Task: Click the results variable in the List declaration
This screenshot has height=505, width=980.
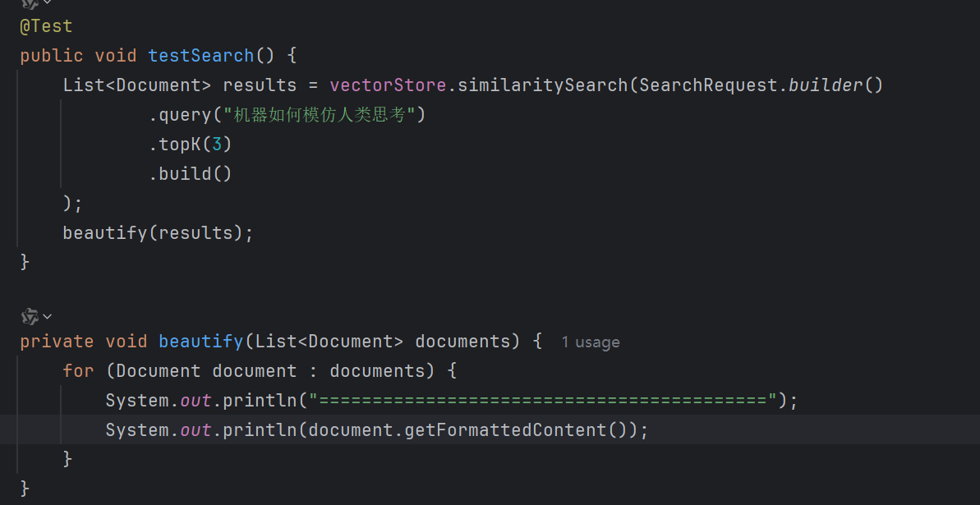Action: pos(260,85)
